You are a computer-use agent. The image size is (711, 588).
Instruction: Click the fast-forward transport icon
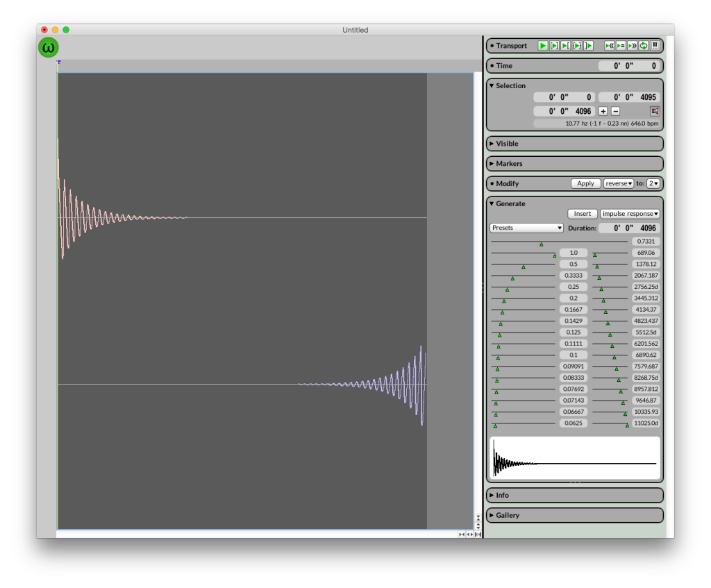pos(632,46)
